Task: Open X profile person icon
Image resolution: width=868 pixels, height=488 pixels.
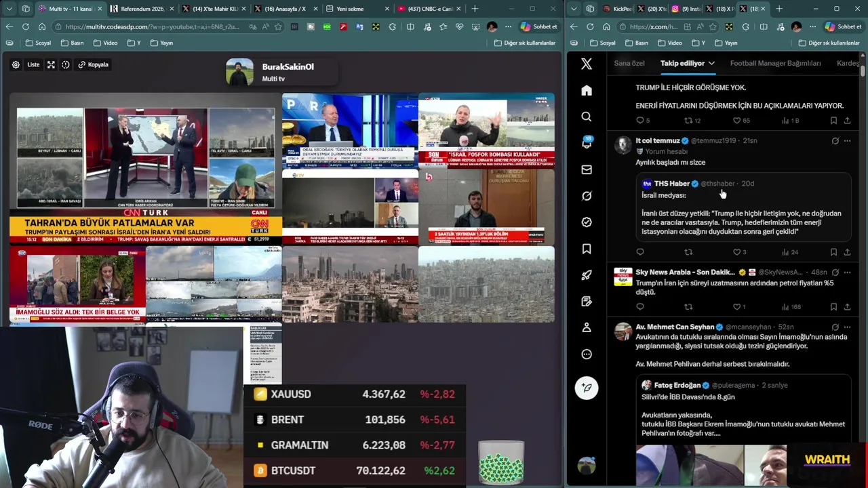Action: [587, 327]
